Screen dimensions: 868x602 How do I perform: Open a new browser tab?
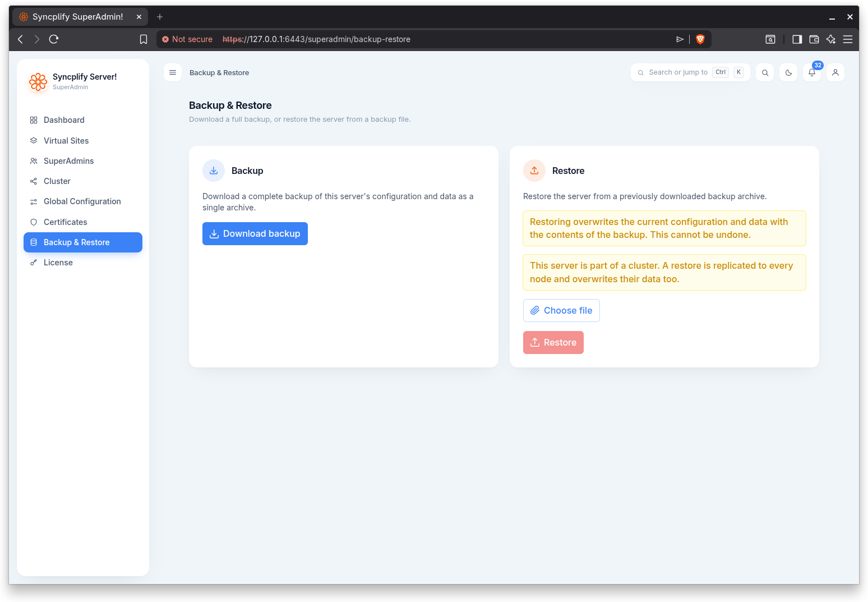(x=160, y=17)
